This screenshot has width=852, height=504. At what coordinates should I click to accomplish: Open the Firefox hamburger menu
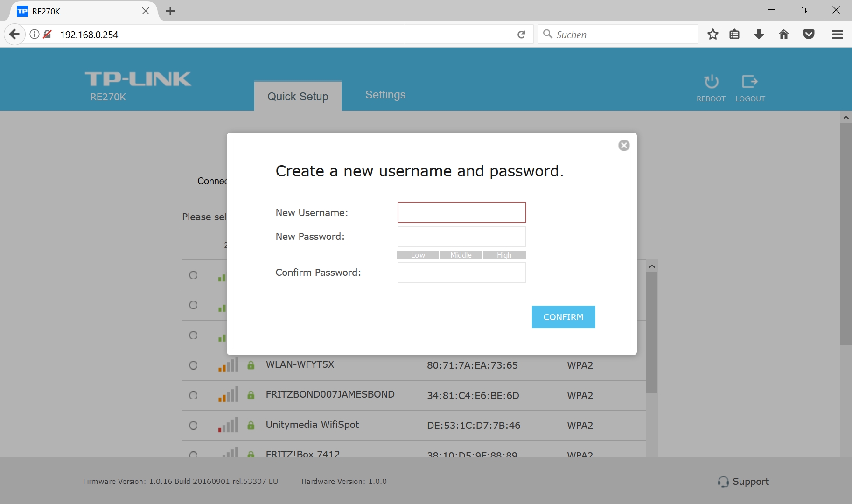(838, 35)
